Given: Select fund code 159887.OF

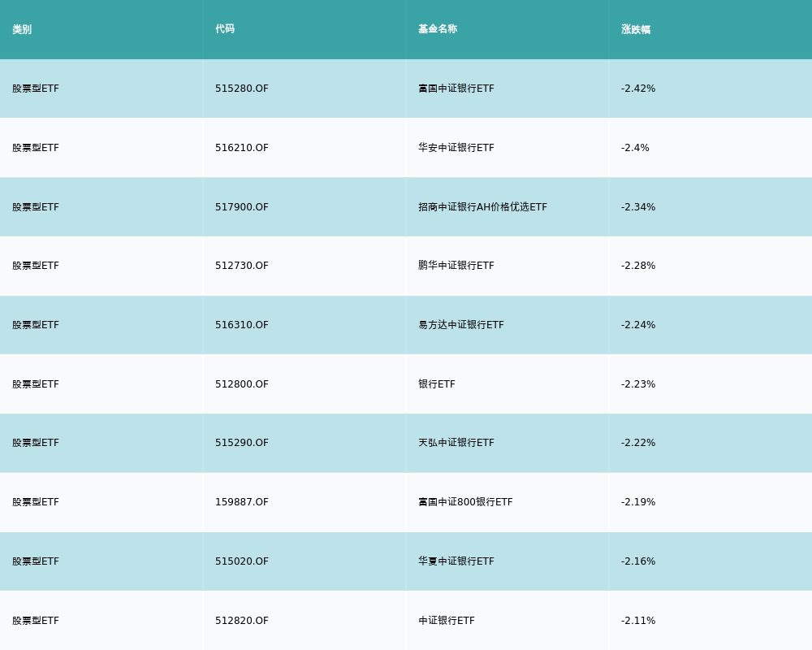Looking at the screenshot, I should pos(242,502).
